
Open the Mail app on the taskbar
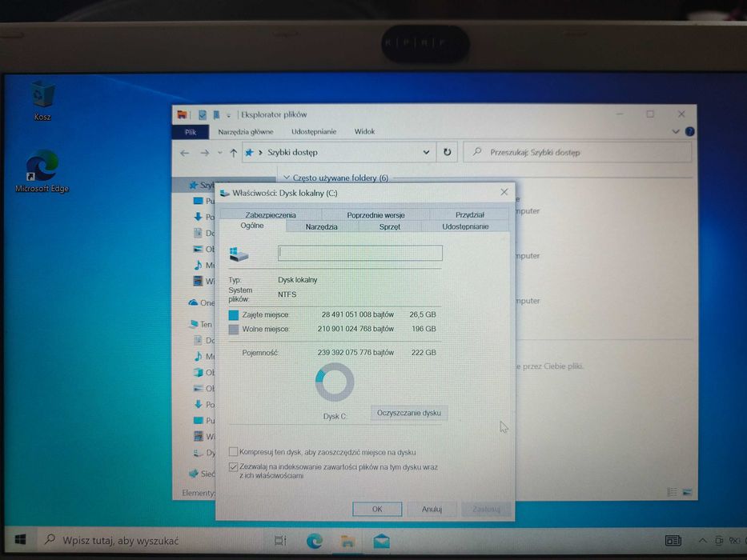pos(381,541)
